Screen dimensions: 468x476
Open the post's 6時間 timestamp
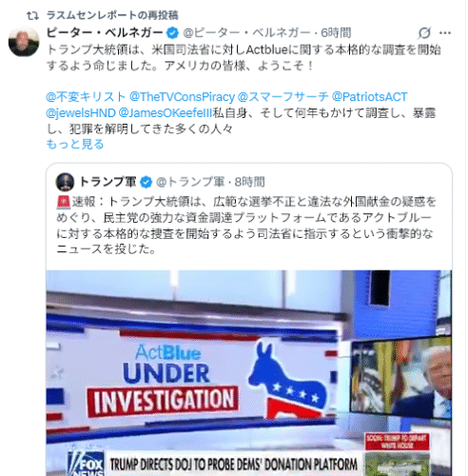click(336, 32)
